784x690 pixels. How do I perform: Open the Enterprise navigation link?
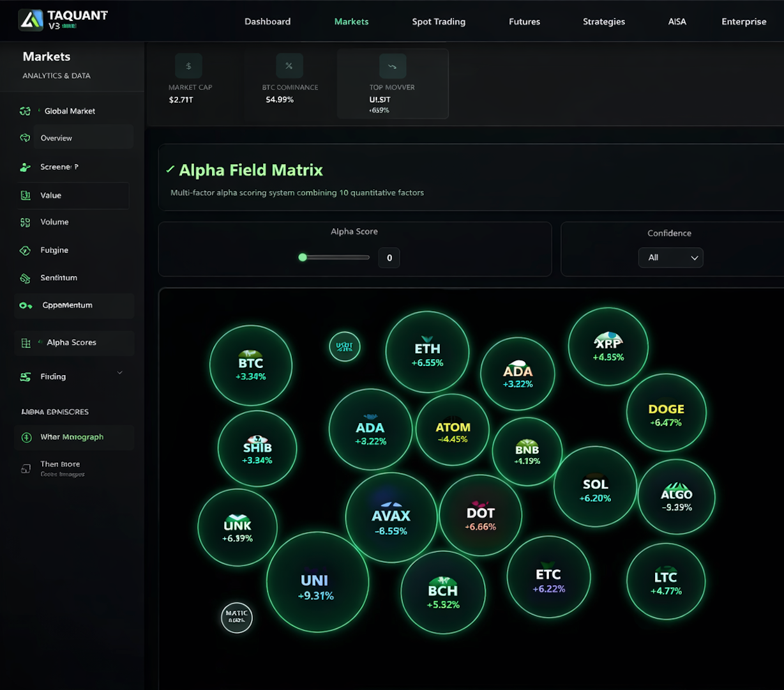click(744, 22)
